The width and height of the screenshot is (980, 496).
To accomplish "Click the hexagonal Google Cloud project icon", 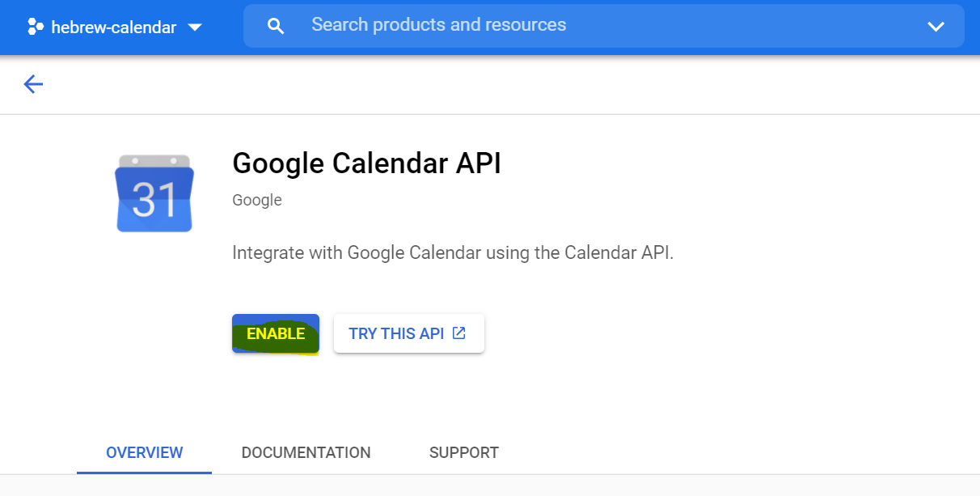I will tap(35, 25).
